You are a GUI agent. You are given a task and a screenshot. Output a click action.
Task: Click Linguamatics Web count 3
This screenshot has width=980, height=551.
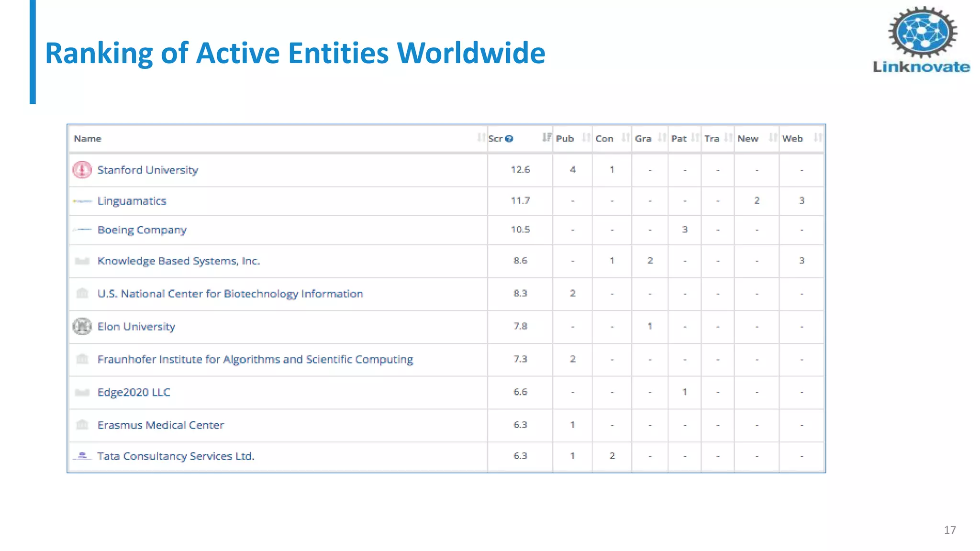(x=802, y=200)
